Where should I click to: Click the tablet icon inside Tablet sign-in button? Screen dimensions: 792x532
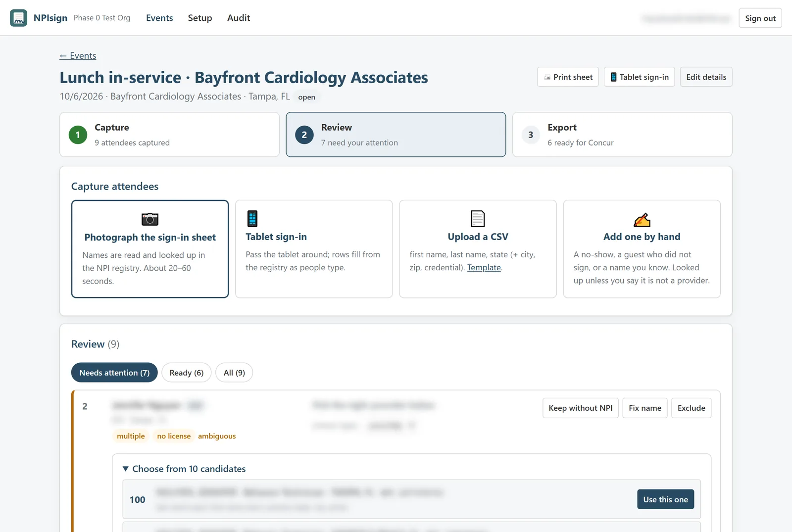tap(613, 77)
